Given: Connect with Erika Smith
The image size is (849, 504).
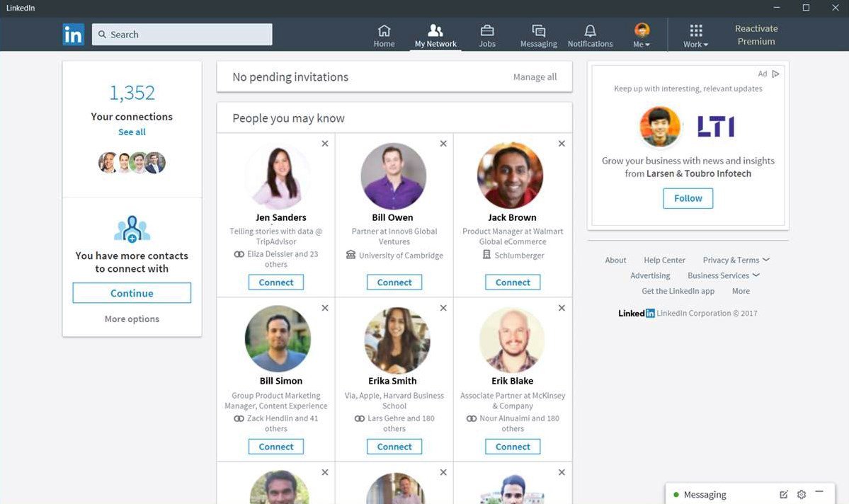Looking at the screenshot, I should click(394, 447).
